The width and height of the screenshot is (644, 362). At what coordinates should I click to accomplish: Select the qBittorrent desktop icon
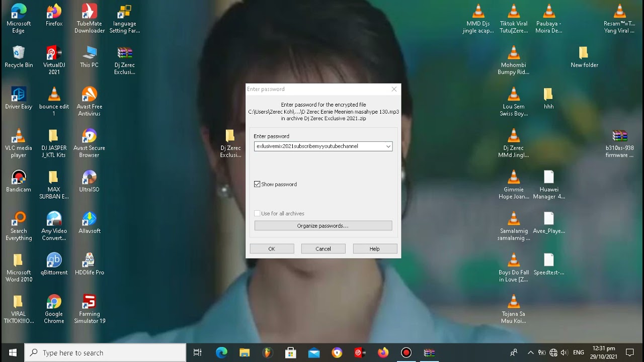pos(54,264)
